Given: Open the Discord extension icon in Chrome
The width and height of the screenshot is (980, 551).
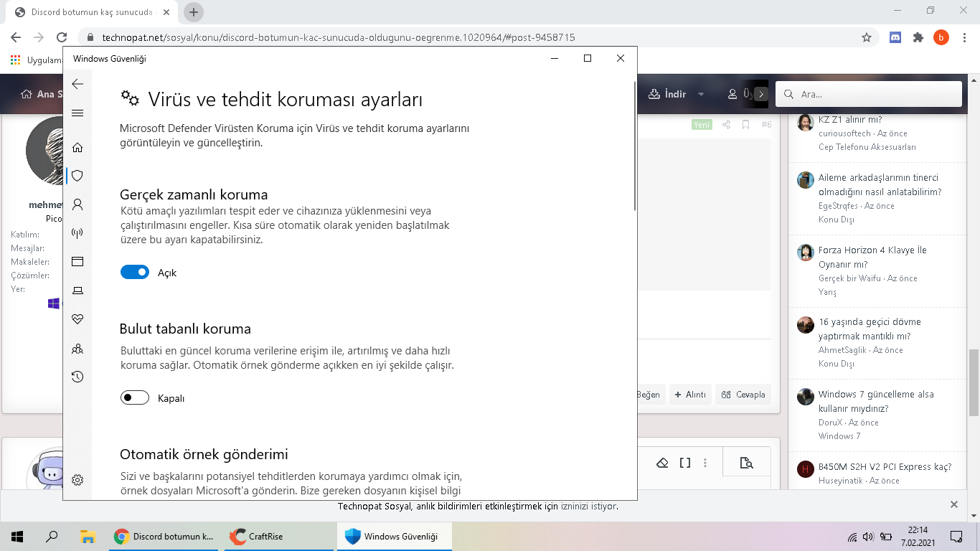Looking at the screenshot, I should pos(895,37).
